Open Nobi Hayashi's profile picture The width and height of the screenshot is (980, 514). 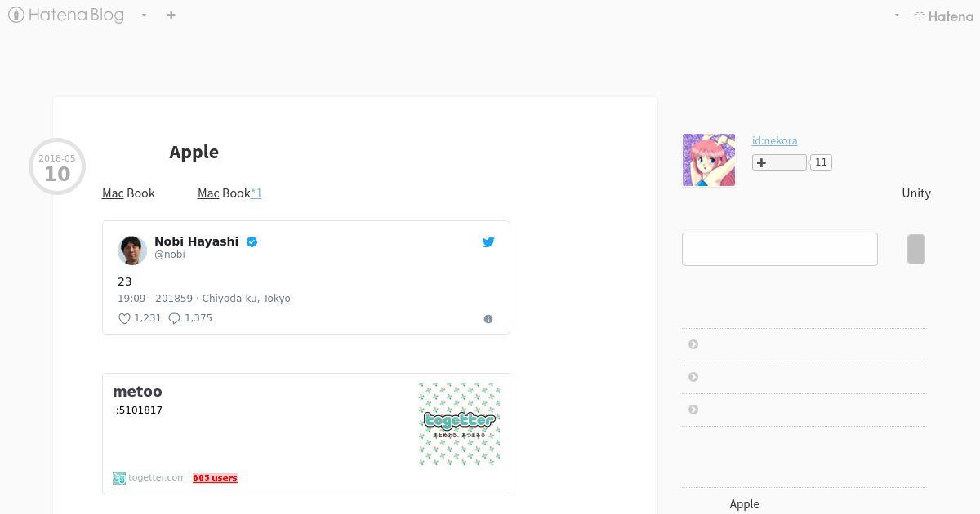[132, 250]
